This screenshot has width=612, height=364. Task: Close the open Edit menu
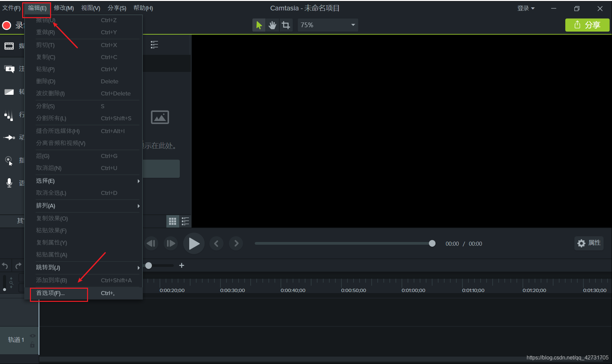pyautogui.click(x=37, y=8)
